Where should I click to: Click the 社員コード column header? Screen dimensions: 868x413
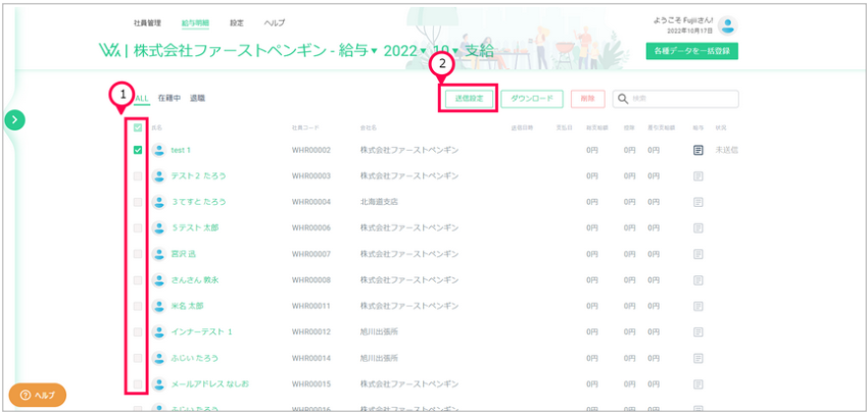click(x=305, y=128)
